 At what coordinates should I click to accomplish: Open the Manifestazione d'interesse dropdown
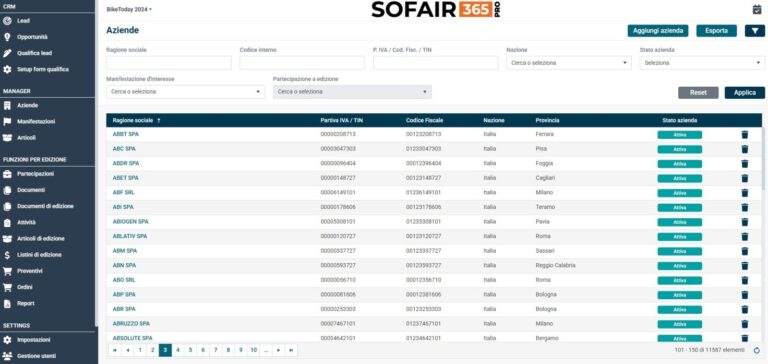click(185, 92)
